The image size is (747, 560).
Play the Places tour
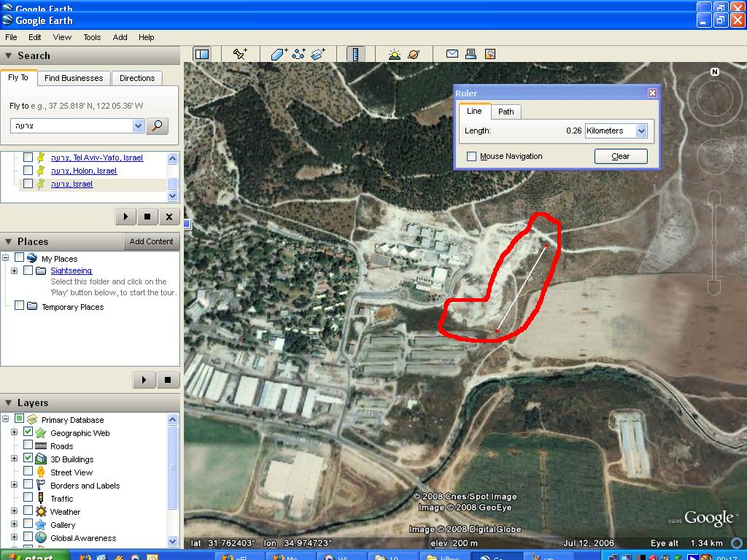tap(144, 379)
